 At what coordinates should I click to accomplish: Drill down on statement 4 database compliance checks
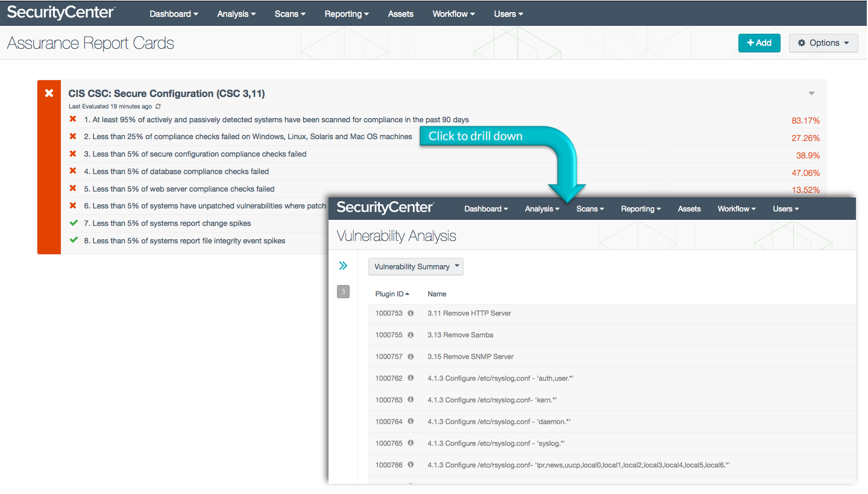click(x=176, y=171)
